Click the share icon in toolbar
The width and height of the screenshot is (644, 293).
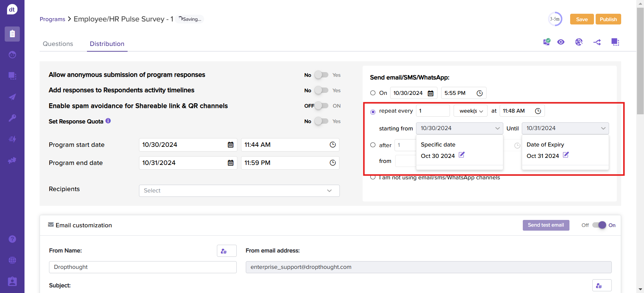(x=597, y=42)
